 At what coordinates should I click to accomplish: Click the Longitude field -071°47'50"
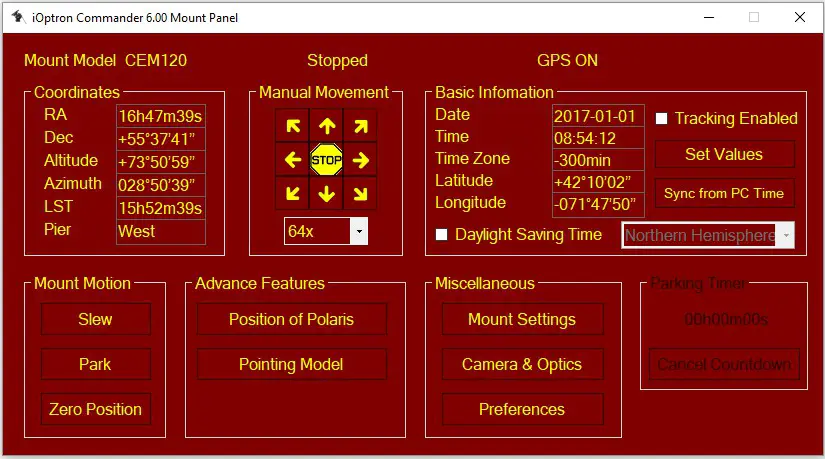click(x=598, y=204)
